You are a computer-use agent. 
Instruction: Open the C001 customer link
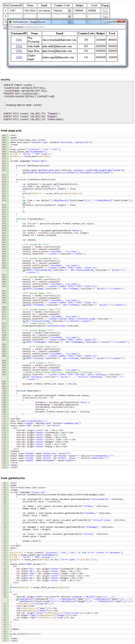point(19,40)
